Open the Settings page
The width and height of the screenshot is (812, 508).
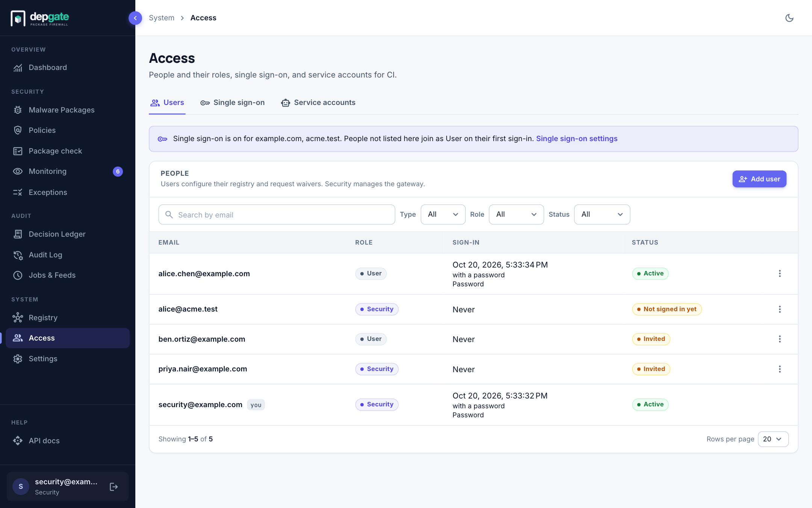[x=68, y=359]
